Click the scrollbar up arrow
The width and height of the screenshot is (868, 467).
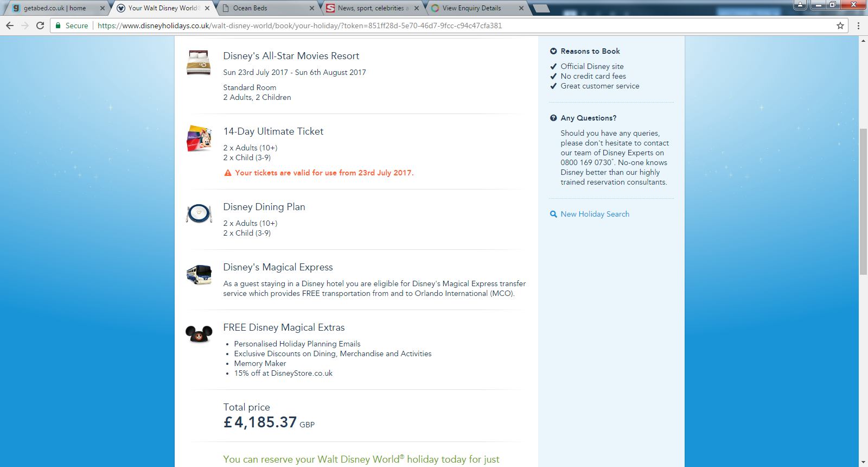pyautogui.click(x=863, y=41)
